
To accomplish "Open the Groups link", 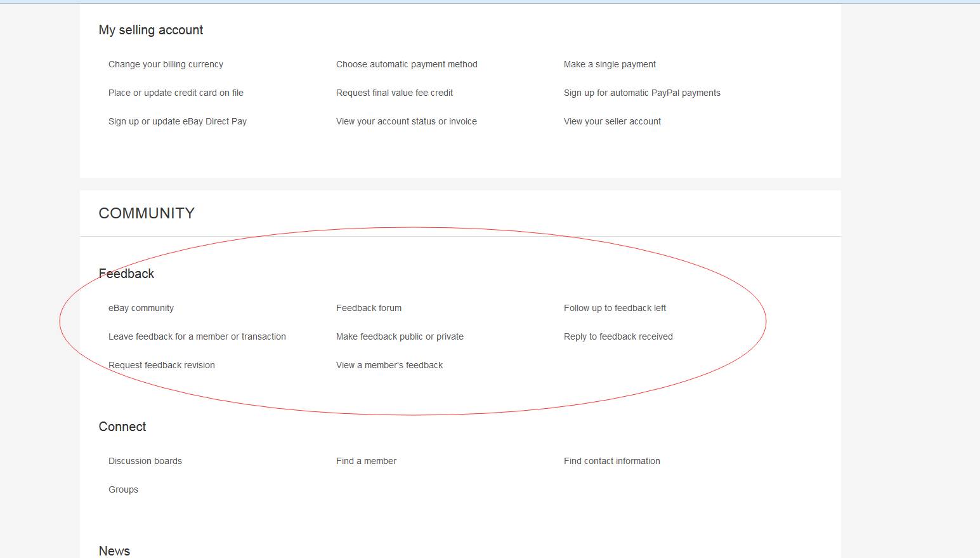I will pyautogui.click(x=123, y=489).
